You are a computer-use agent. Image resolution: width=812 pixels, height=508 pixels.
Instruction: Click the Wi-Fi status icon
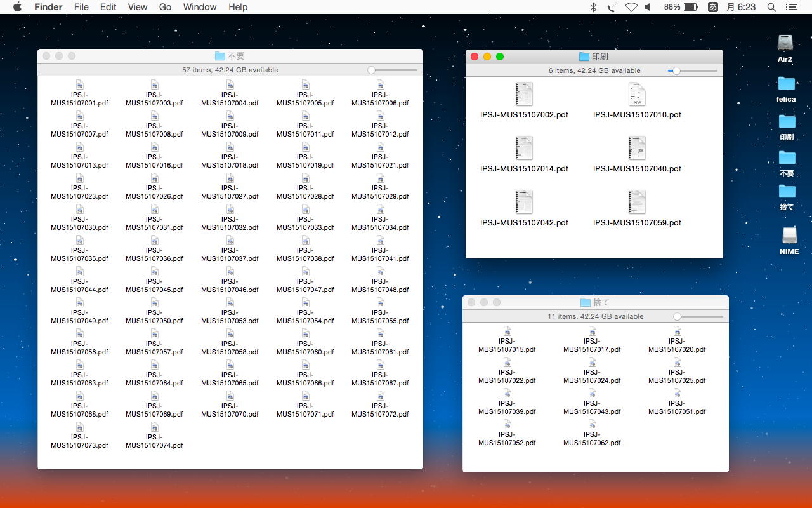point(631,7)
